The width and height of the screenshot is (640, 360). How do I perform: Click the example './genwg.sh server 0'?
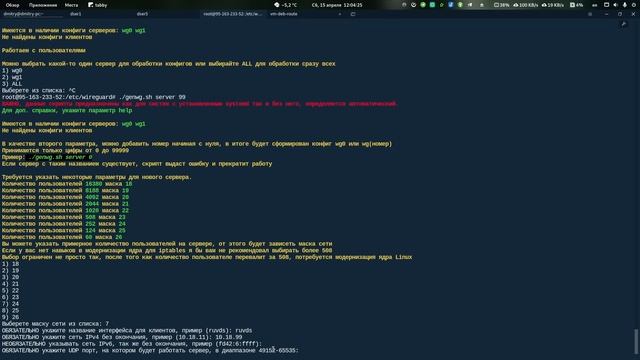(60, 157)
